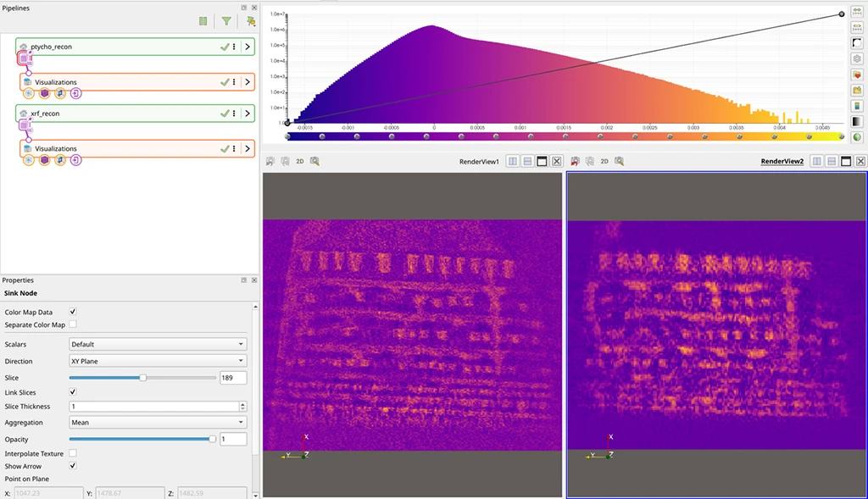Toggle the Separate Color Map checkbox
This screenshot has height=499, width=868.
pyautogui.click(x=73, y=324)
